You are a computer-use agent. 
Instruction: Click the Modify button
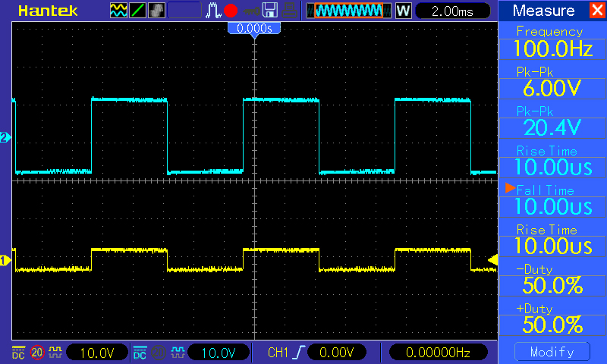[552, 352]
